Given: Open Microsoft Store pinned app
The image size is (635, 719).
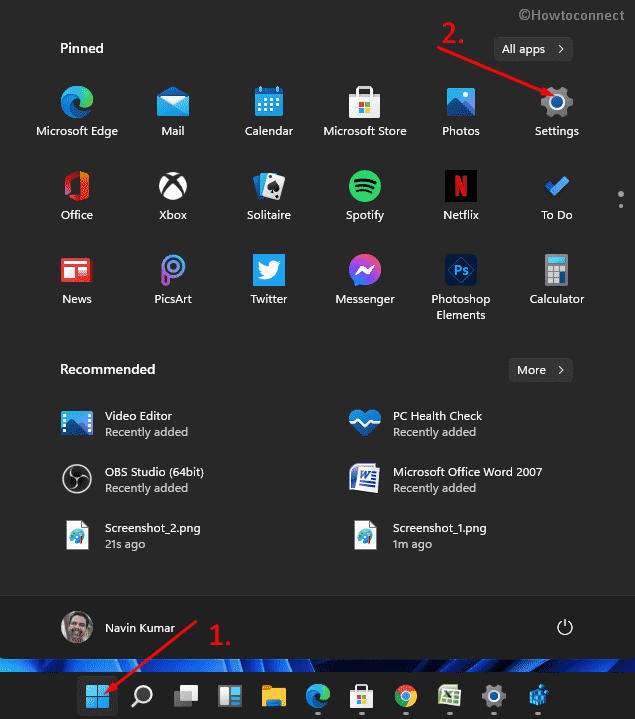Looking at the screenshot, I should (x=364, y=111).
